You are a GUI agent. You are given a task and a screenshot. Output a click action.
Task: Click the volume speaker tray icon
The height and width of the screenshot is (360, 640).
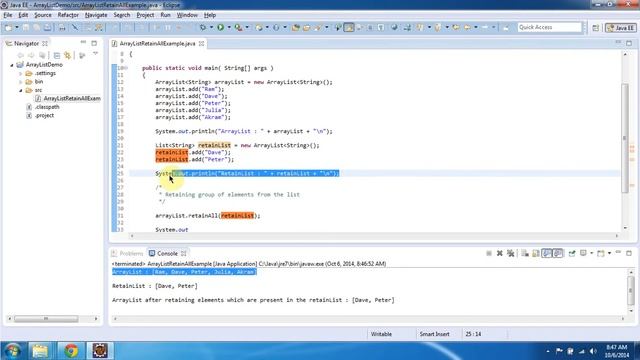coord(593,351)
